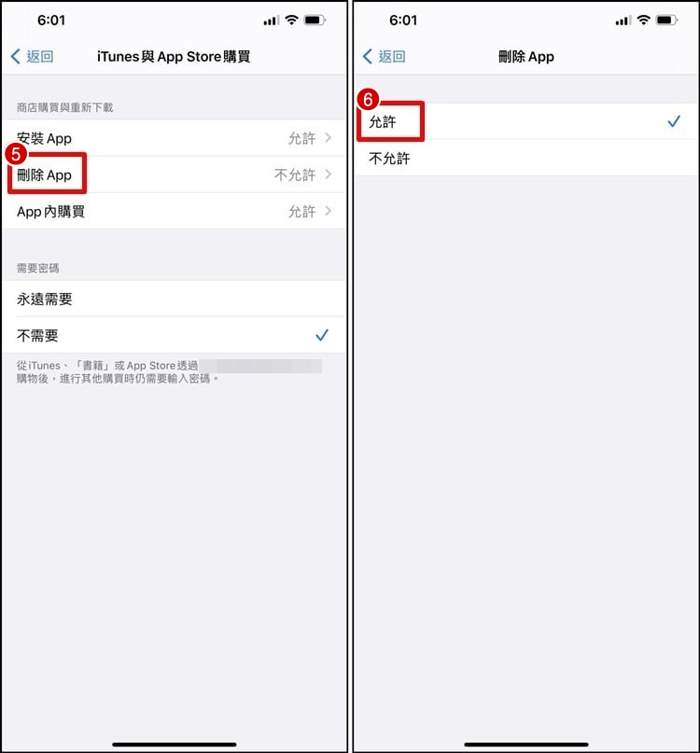
Task: Tap the red step 5 badge
Action: [x=16, y=155]
